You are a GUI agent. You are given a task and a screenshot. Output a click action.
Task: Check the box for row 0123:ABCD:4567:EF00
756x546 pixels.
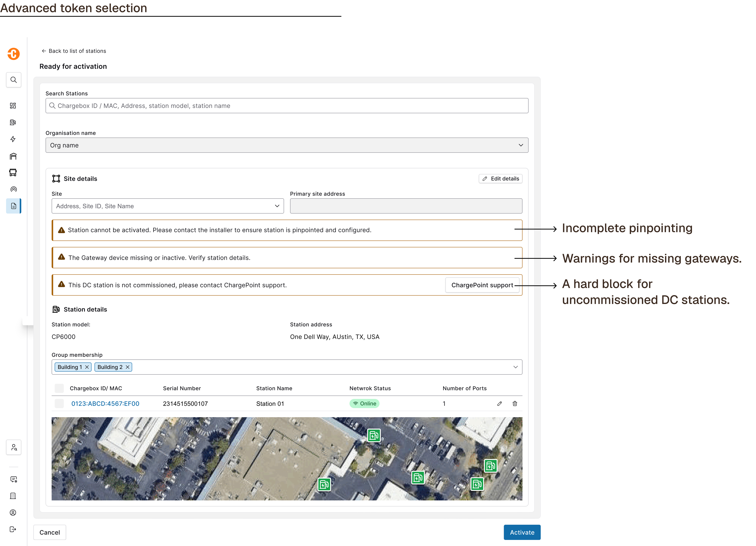(59, 404)
